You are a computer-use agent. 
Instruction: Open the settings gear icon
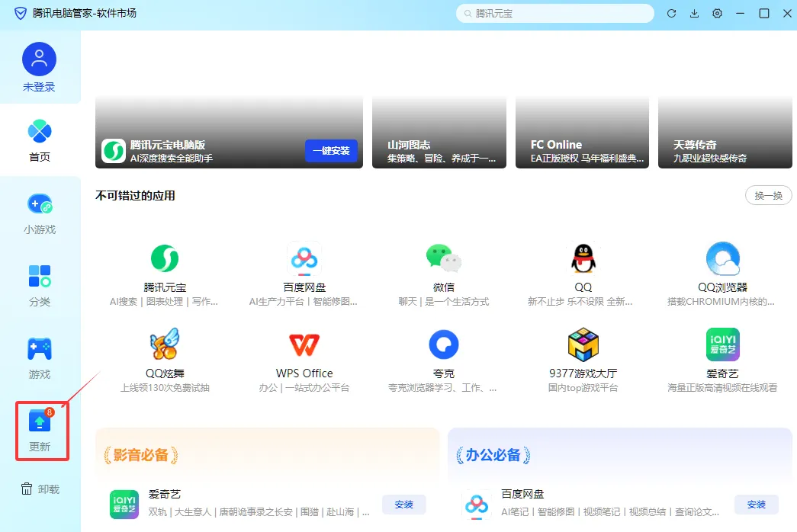717,14
